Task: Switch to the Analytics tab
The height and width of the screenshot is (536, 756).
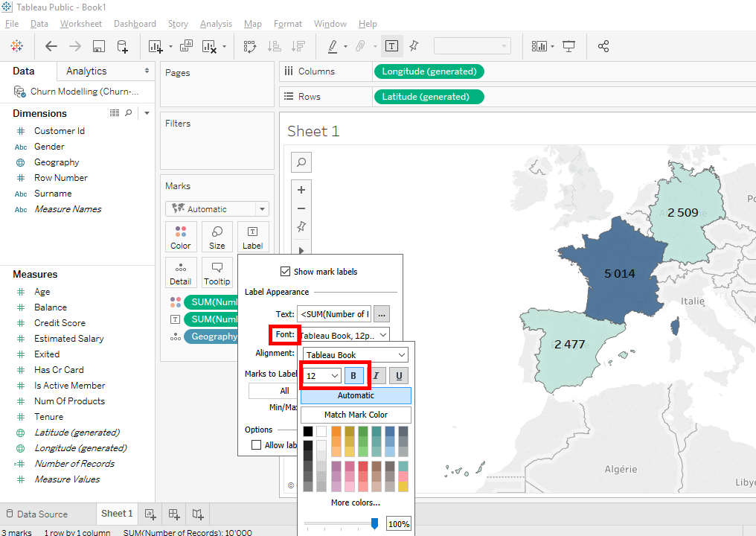Action: coord(86,71)
